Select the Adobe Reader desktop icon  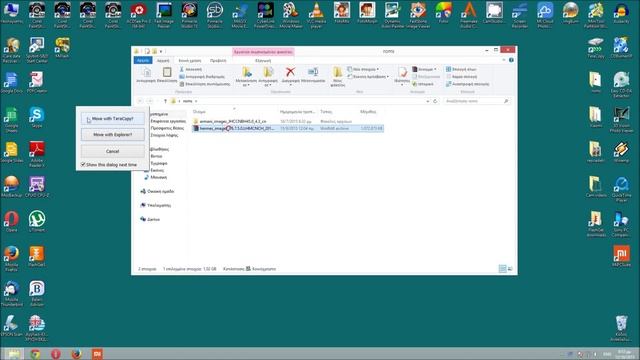click(37, 154)
